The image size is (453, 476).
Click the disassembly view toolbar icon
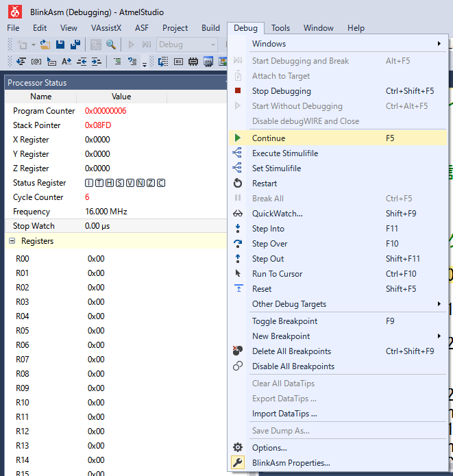pos(163,62)
